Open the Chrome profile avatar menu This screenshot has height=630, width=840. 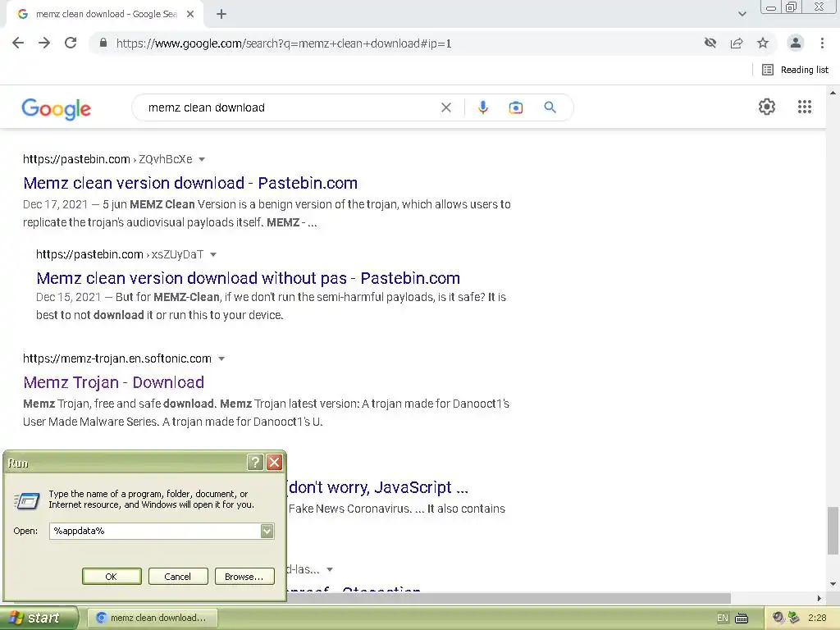pos(796,43)
